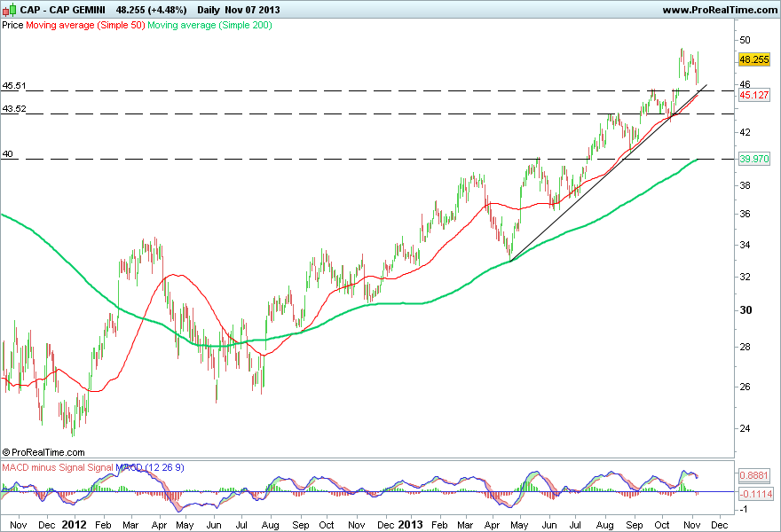This screenshot has width=781, height=532.
Task: Select the Moving average (Simple 200) legend
Action: (x=209, y=25)
